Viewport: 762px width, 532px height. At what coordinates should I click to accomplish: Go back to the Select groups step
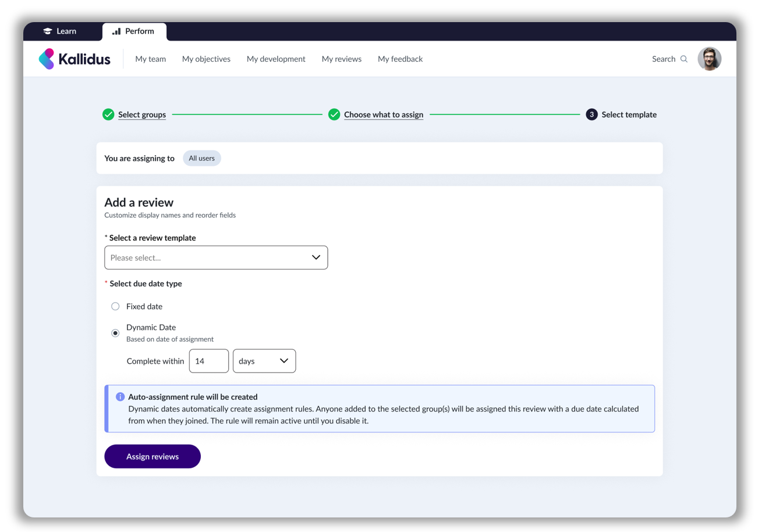tap(142, 115)
